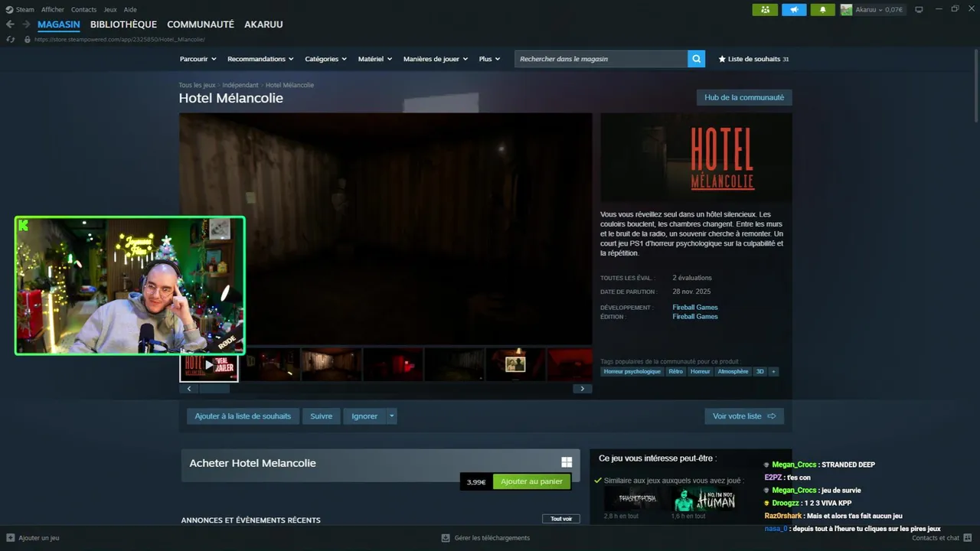Viewport: 980px width, 551px height.
Task: Open the notifications bell button
Action: click(823, 10)
